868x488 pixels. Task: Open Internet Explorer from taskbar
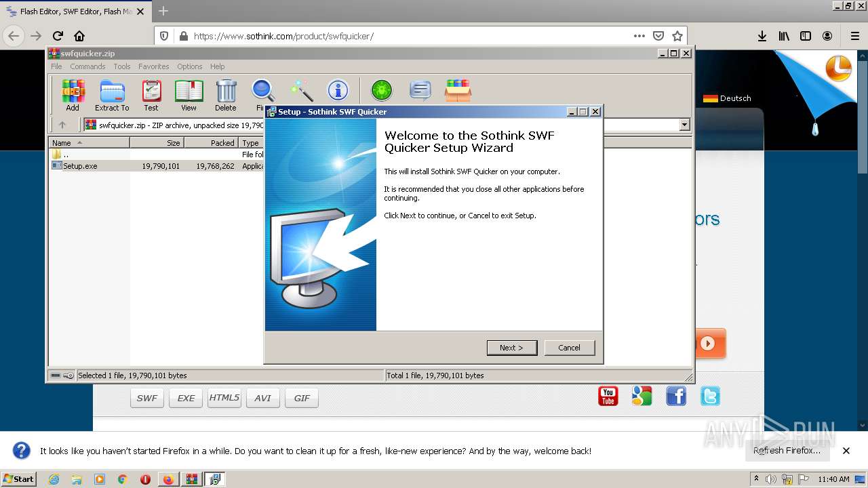54,479
